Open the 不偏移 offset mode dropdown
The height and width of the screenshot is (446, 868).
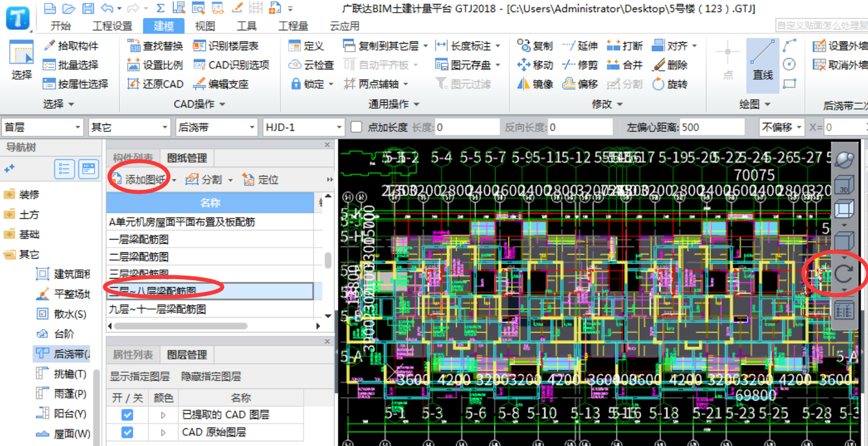click(x=783, y=127)
